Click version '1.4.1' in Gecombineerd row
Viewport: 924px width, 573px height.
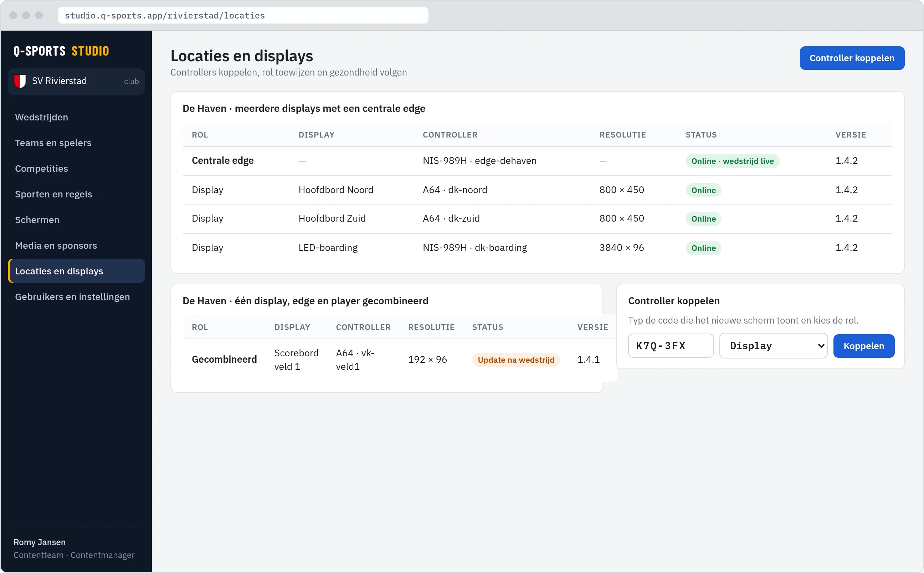589,359
